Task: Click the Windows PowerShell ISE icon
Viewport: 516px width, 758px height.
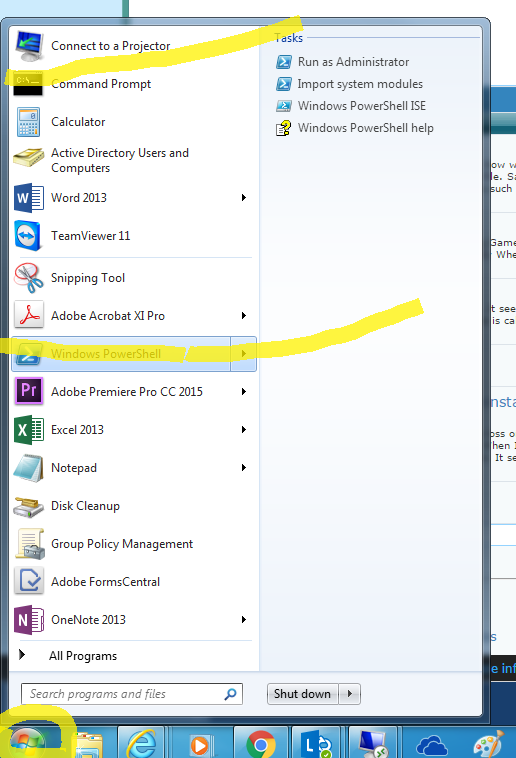Action: pos(284,106)
